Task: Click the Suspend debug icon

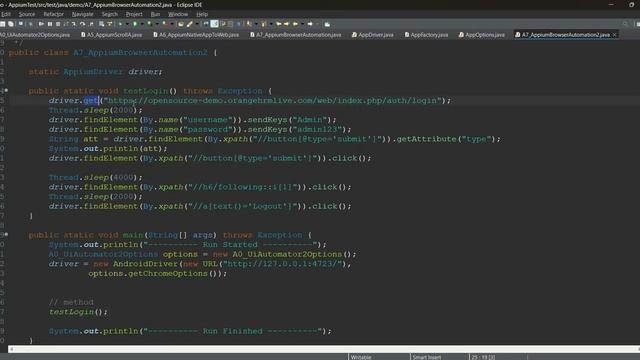Action: [50, 24]
